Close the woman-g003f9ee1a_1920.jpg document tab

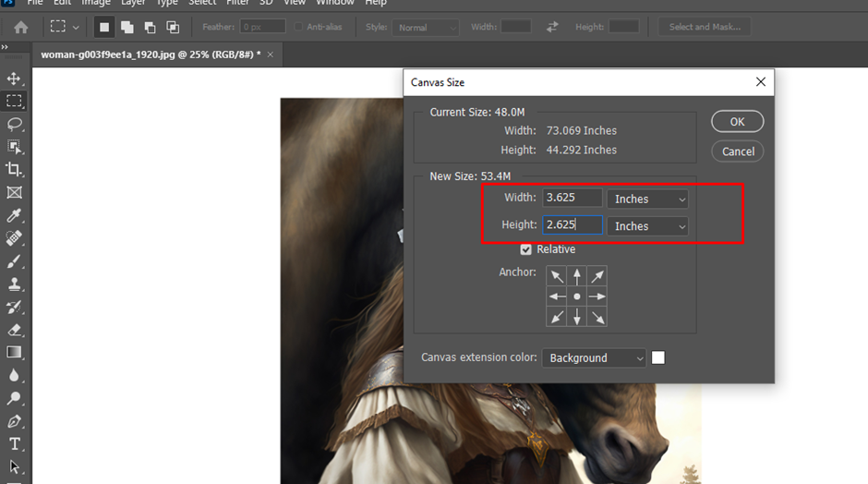[271, 54]
